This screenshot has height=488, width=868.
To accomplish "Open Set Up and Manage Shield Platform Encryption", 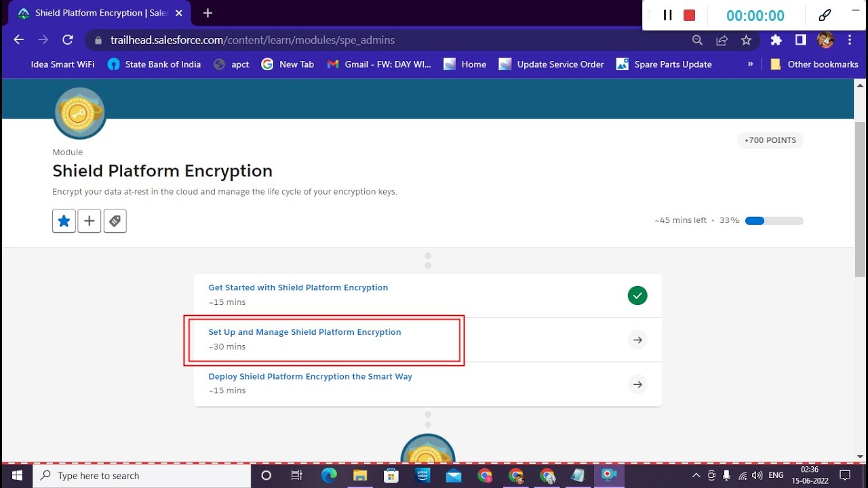I will click(304, 332).
